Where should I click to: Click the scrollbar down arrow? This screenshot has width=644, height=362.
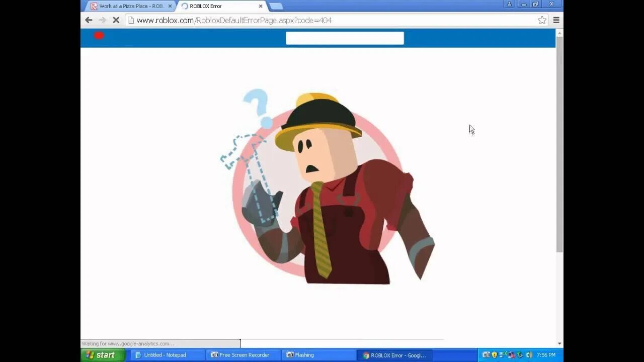[x=559, y=344]
